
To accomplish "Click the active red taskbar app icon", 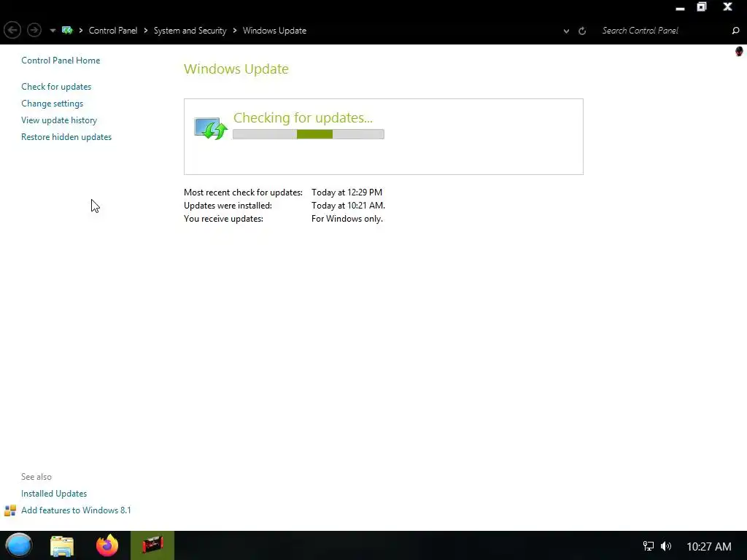I will point(152,545).
